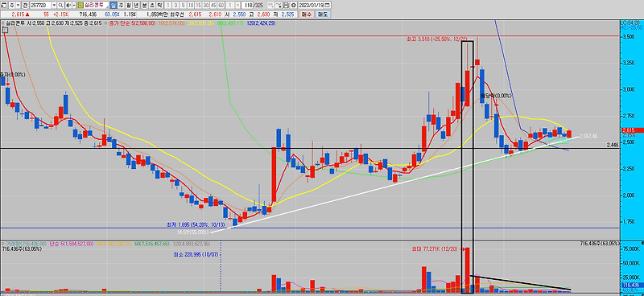644x296 pixels.
Task: Click the 최대 77,271K max volume label
Action: point(435,249)
